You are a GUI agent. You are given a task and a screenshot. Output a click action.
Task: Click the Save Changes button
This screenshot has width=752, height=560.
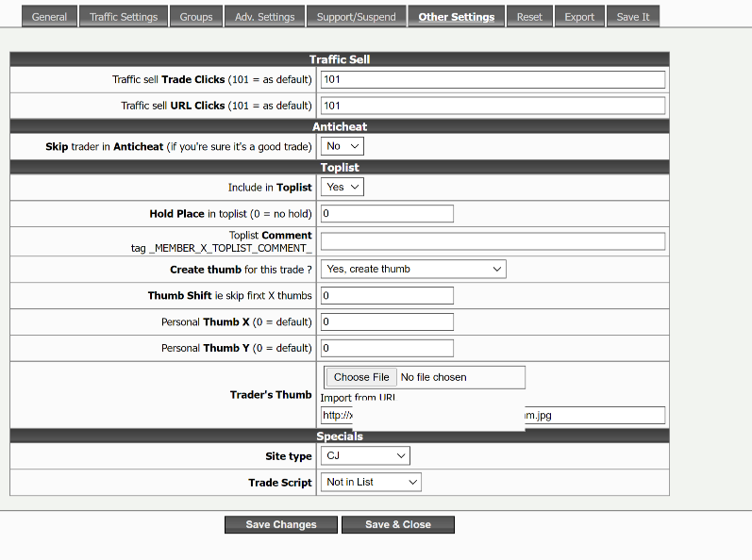(x=281, y=524)
